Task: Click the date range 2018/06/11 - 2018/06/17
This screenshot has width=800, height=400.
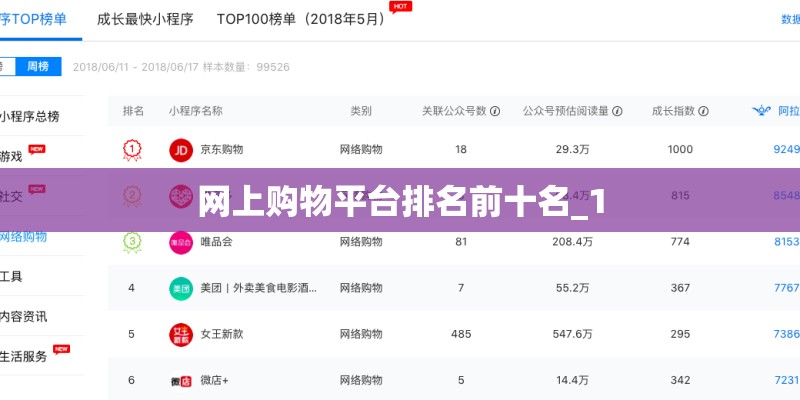Action: pos(135,67)
